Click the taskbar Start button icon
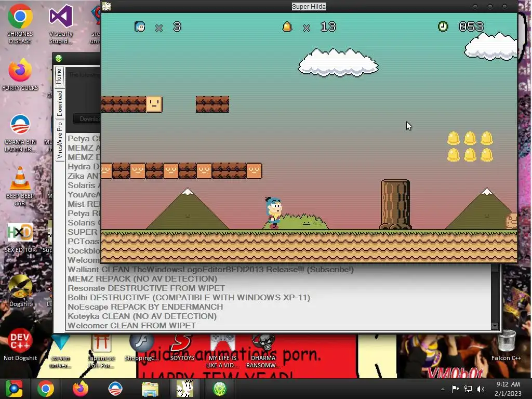The image size is (532, 399). 14,389
